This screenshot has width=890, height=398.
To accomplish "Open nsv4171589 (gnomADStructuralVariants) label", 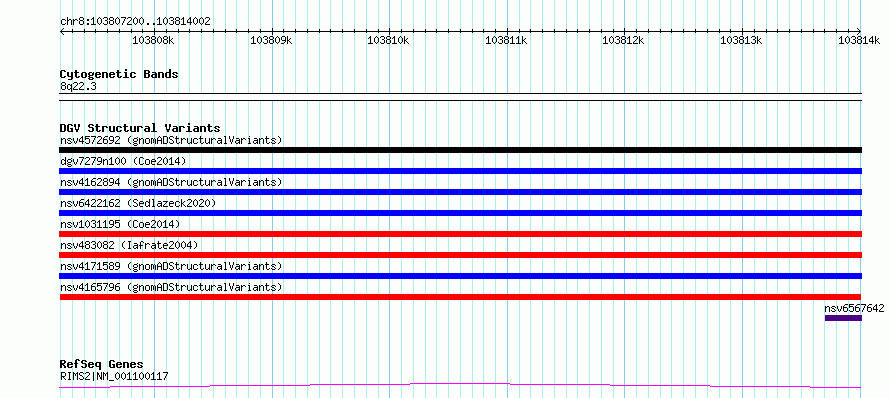I will pos(171,266).
